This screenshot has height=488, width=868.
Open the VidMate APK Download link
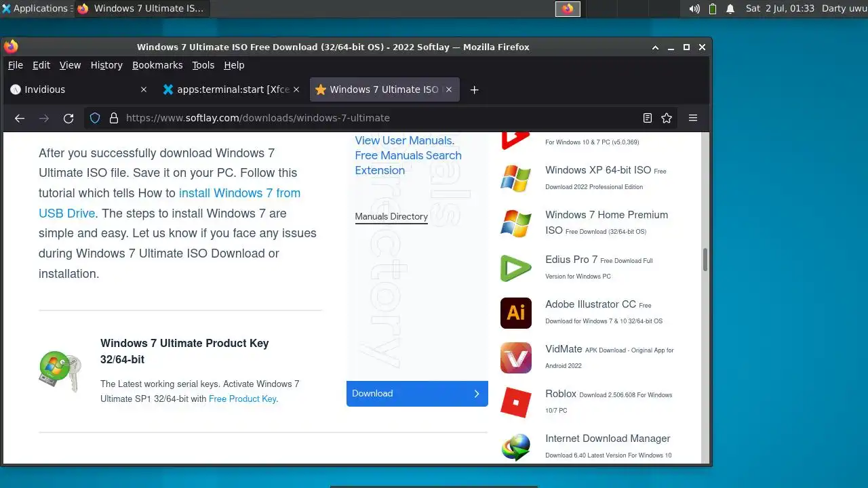(x=564, y=349)
